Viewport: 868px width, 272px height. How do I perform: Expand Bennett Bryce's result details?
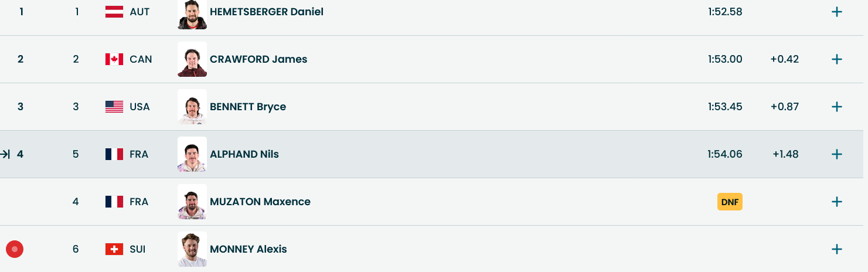point(837,107)
